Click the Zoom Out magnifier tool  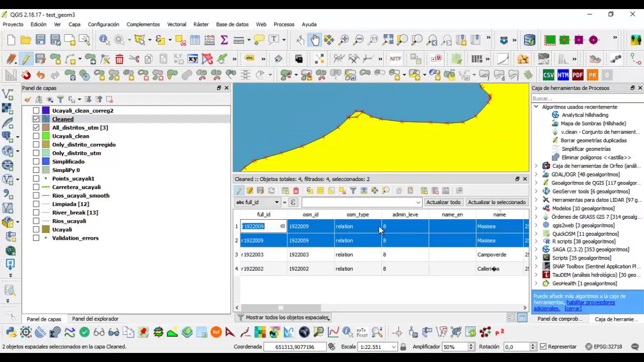[359, 40]
